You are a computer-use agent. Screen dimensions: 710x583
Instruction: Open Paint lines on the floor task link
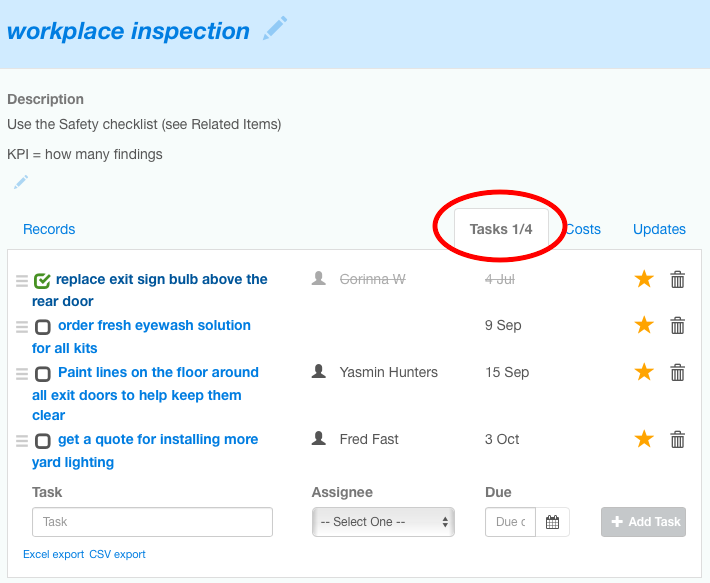[145, 393]
